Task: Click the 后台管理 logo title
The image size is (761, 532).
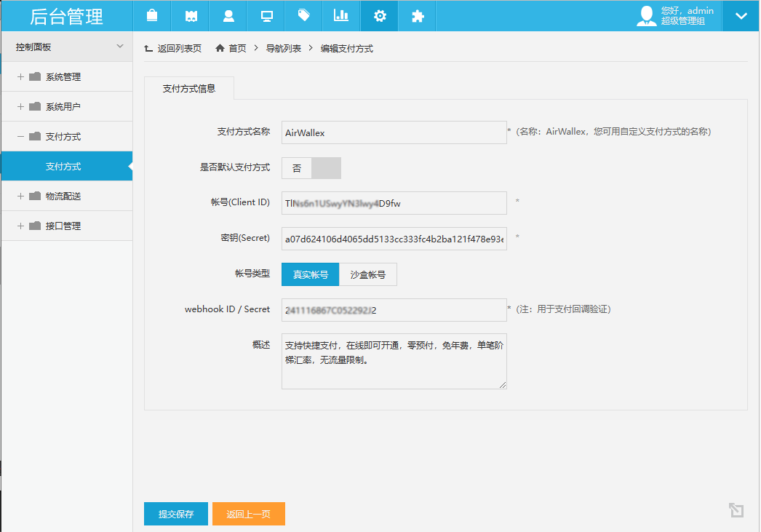Action: point(66,17)
